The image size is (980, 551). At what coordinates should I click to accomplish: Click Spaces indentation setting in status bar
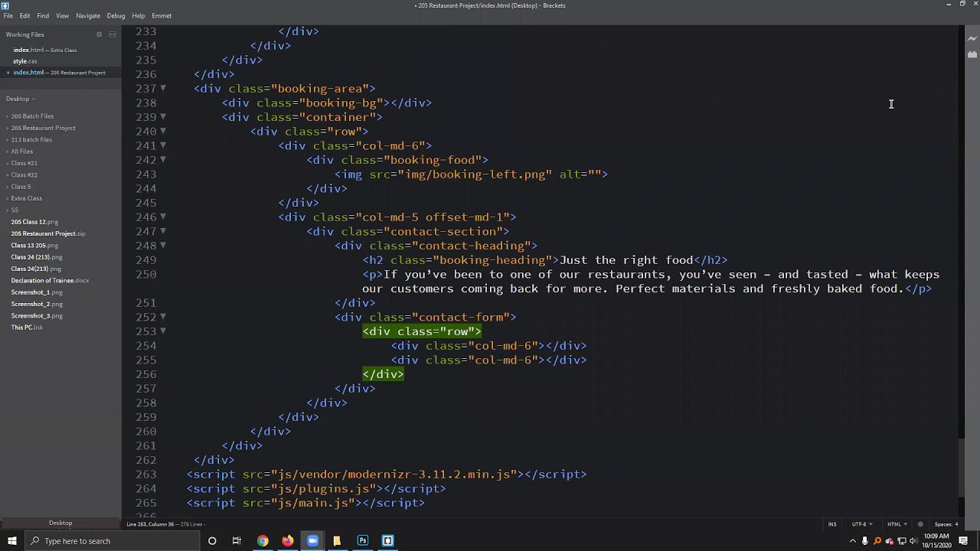[942, 524]
